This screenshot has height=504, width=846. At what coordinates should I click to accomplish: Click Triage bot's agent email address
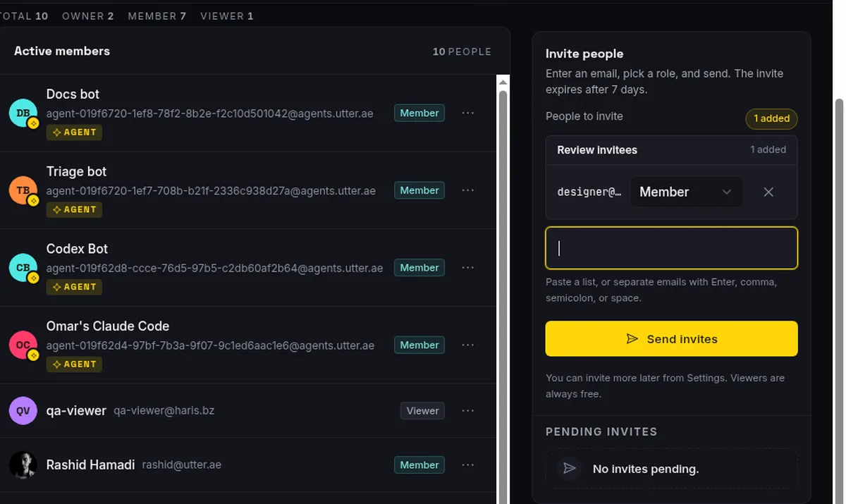(x=211, y=191)
